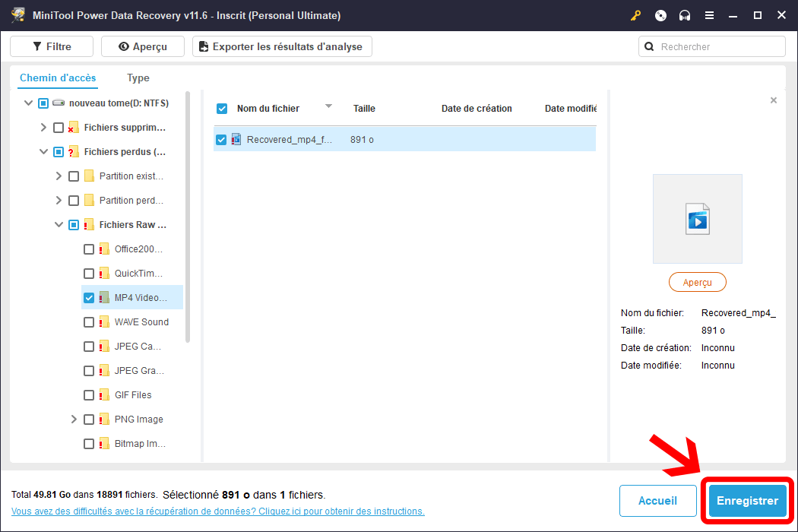This screenshot has width=798, height=532.
Task: Check the WAVE Sound folder checkbox
Action: 89,322
